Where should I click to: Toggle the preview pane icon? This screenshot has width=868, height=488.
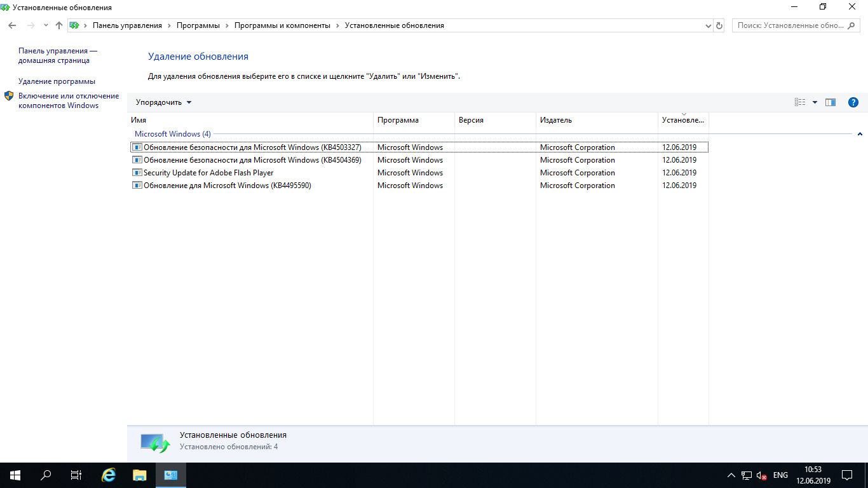pyautogui.click(x=831, y=102)
